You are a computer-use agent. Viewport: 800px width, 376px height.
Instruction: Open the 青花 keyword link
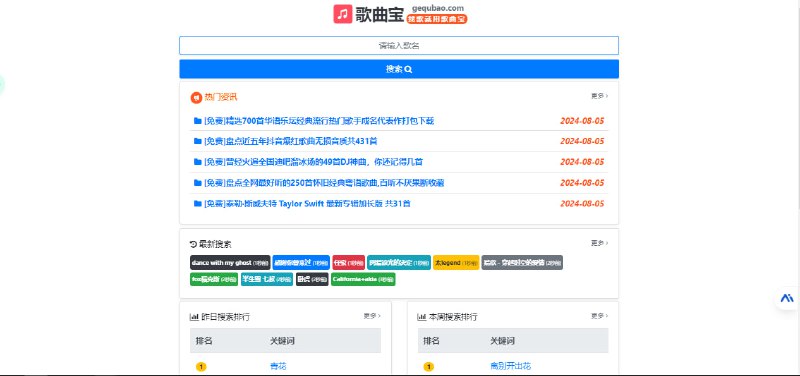tap(278, 366)
